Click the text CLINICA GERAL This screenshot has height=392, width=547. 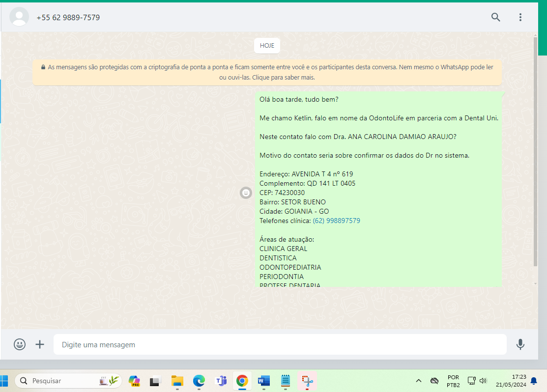tap(283, 249)
